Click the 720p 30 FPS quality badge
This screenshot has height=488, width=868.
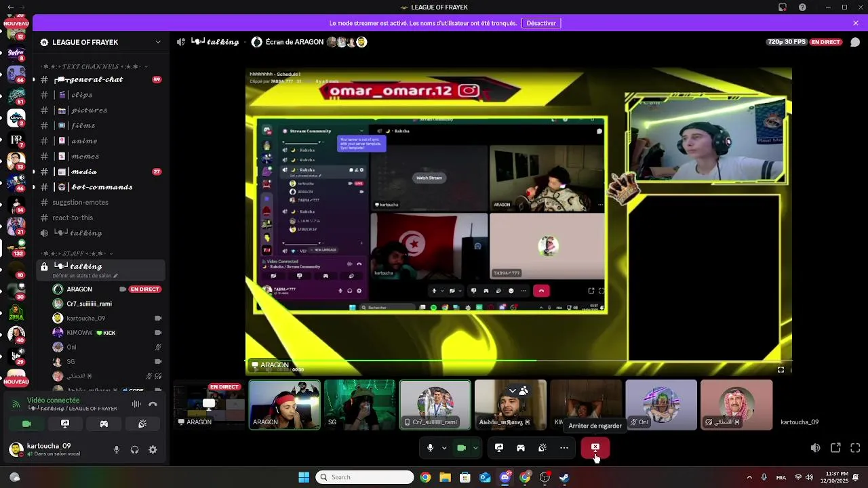click(787, 42)
